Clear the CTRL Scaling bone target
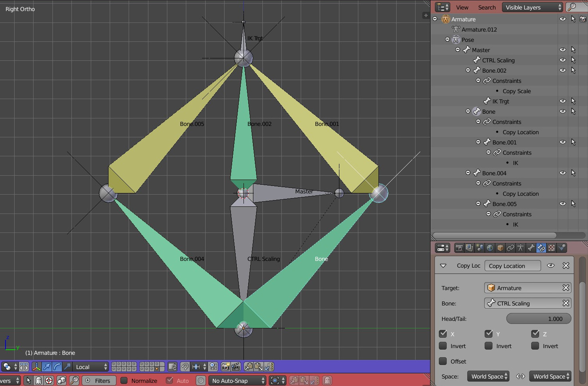 566,303
